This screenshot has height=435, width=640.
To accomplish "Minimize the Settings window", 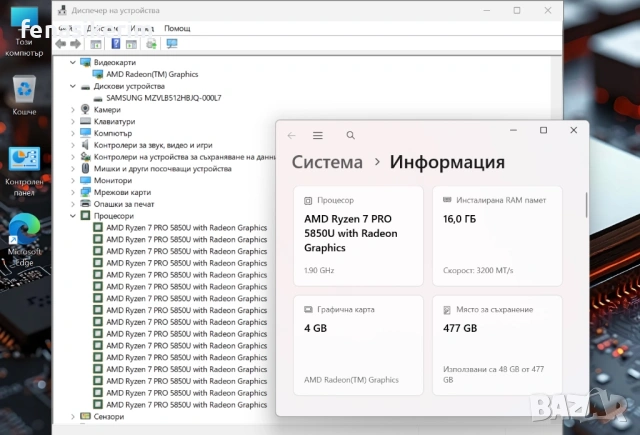I will (x=513, y=130).
